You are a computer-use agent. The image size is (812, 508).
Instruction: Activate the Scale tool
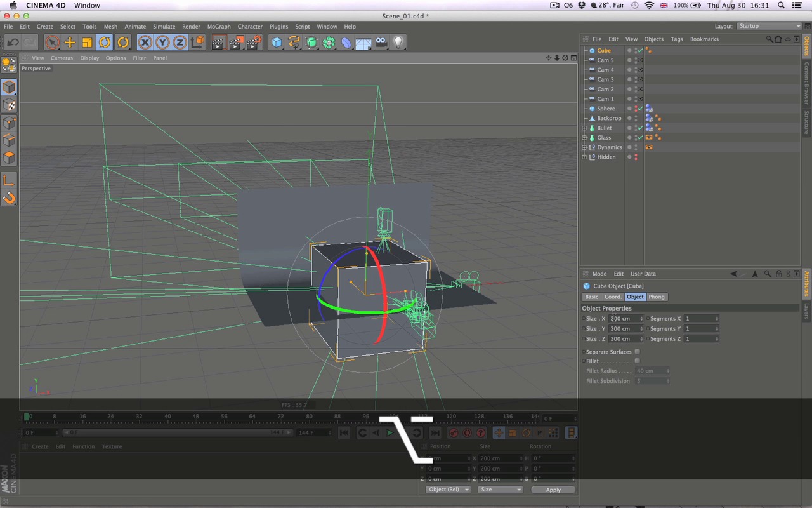pos(88,43)
